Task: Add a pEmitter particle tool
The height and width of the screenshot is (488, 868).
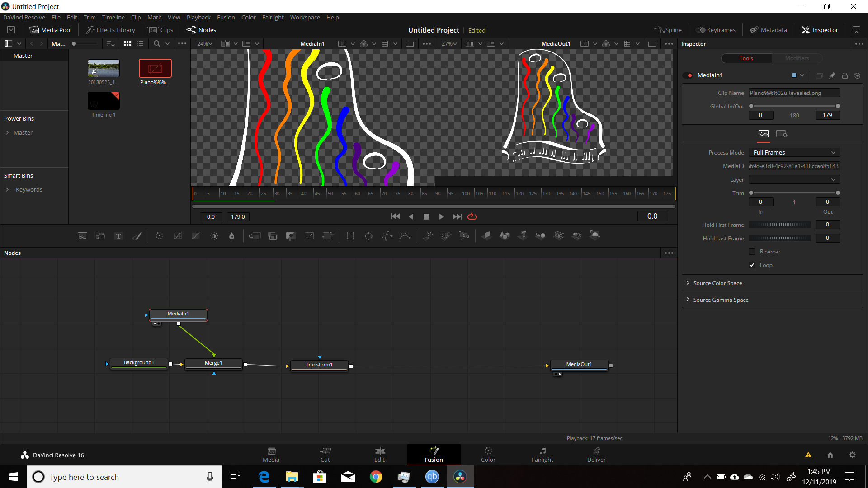Action: coord(428,236)
